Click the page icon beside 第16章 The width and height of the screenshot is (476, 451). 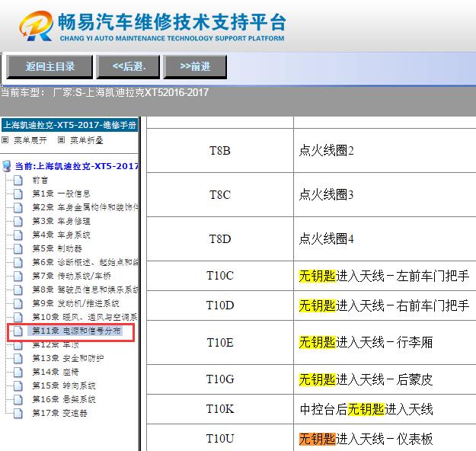pyautogui.click(x=18, y=399)
